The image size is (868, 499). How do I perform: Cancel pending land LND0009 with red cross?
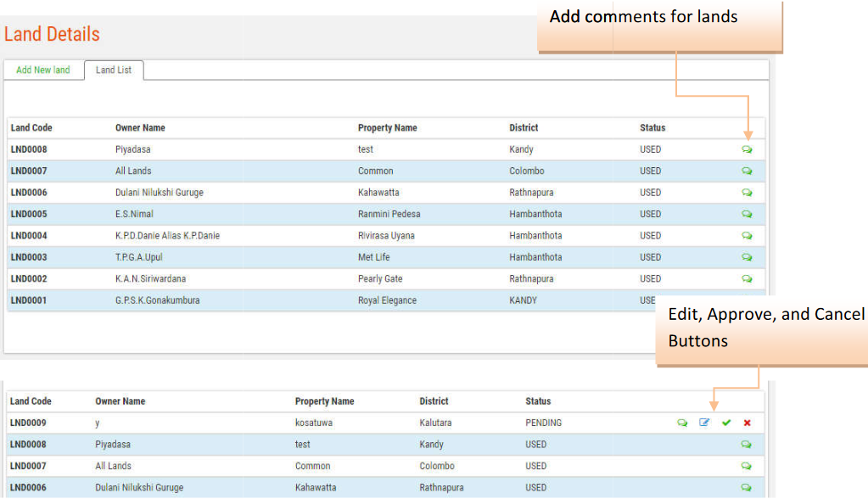[748, 423]
